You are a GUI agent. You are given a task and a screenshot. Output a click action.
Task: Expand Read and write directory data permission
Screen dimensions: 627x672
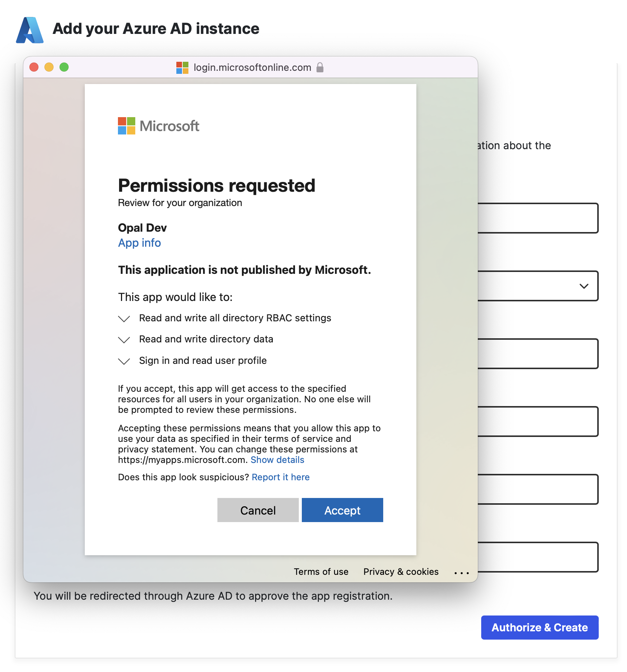tap(124, 340)
